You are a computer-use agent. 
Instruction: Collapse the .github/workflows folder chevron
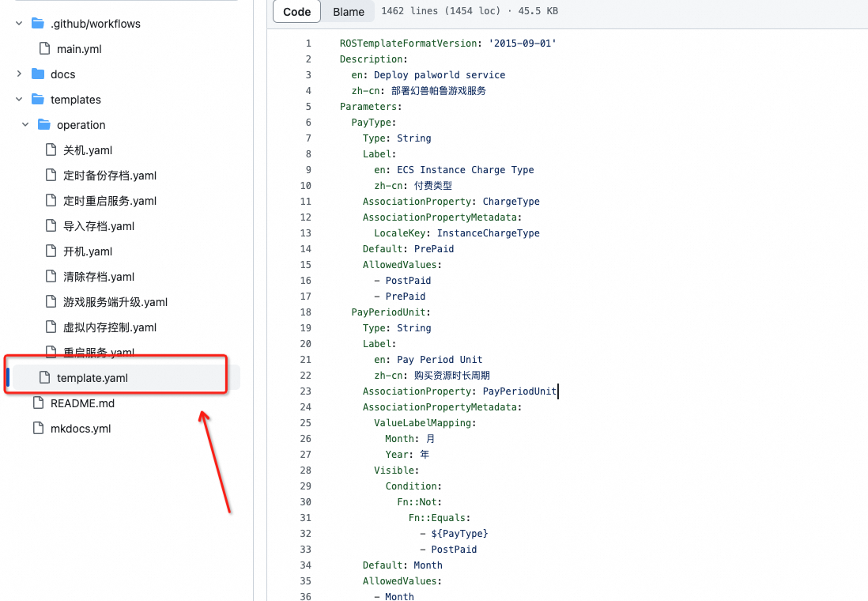tap(19, 24)
